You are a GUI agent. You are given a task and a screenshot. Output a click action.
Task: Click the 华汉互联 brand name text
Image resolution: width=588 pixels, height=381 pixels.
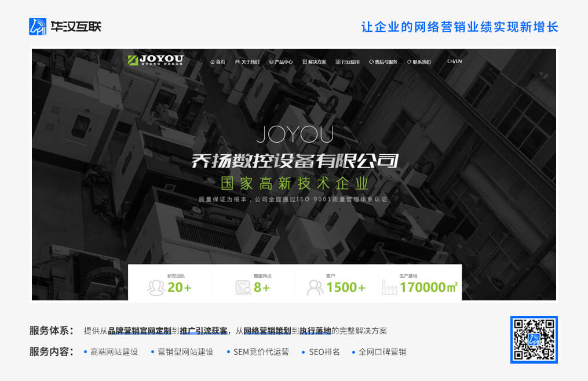pos(76,27)
